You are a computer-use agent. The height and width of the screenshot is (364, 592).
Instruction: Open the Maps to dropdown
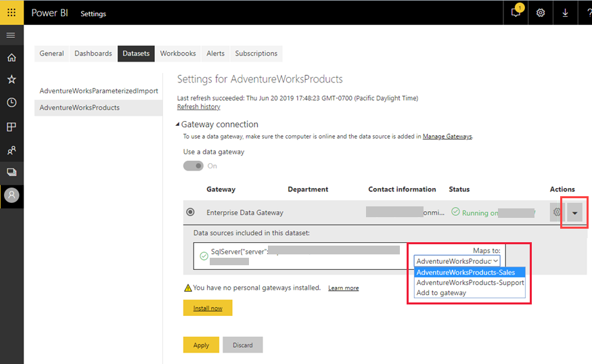pos(457,261)
